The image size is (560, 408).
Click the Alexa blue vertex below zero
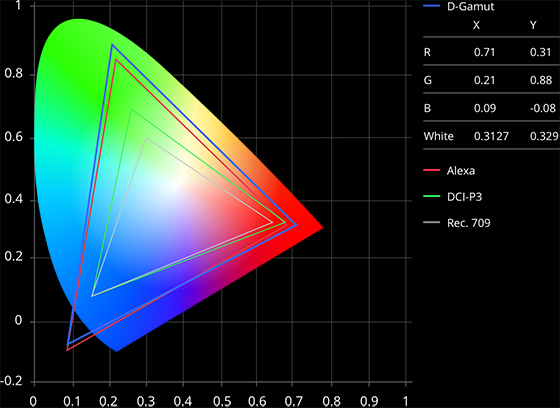[x=67, y=350]
